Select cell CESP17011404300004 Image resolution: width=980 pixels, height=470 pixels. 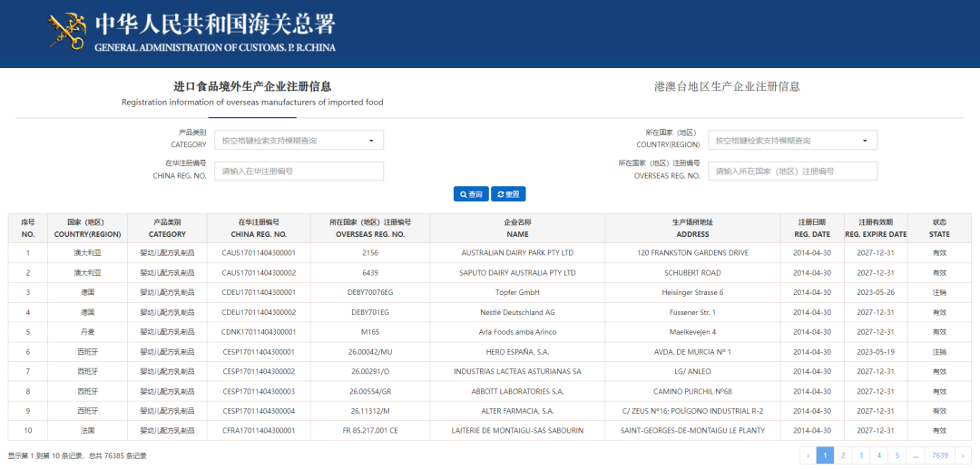259,411
